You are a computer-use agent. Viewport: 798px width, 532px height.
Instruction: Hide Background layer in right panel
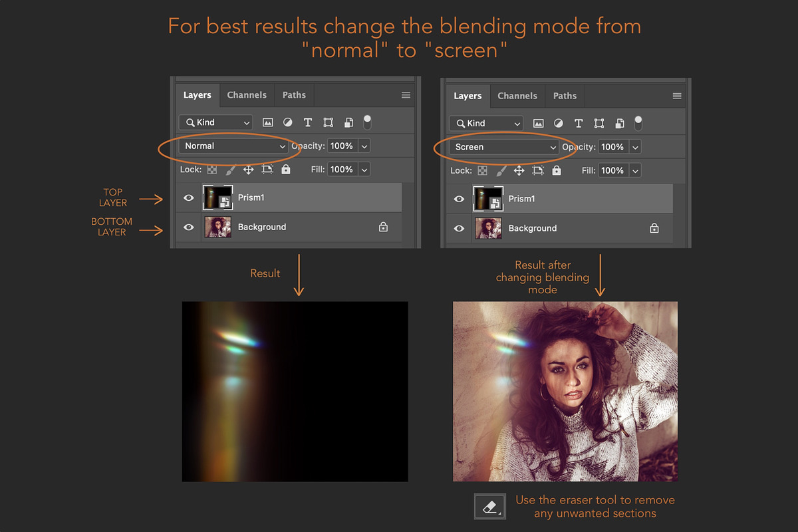tap(459, 228)
